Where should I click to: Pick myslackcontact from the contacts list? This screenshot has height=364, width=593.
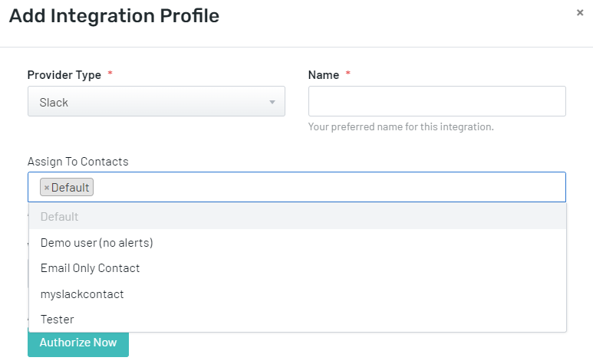pos(298,293)
